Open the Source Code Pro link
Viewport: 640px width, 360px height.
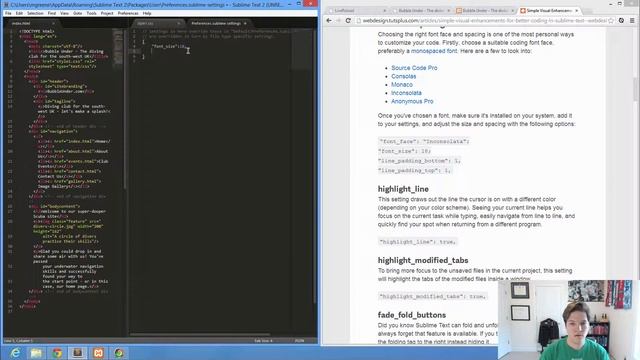[x=414, y=68]
